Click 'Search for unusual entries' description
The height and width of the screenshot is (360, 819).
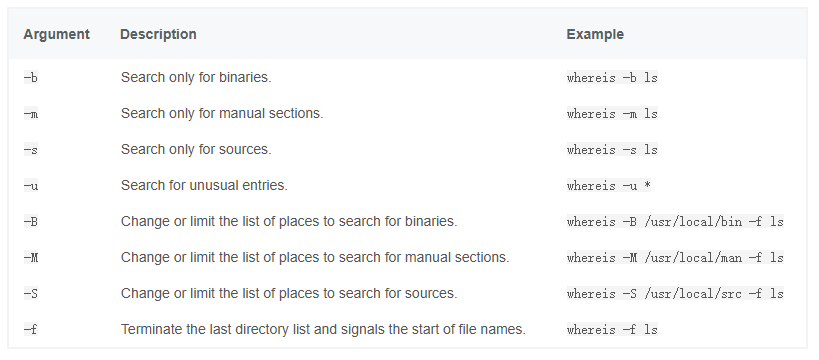[x=204, y=185]
